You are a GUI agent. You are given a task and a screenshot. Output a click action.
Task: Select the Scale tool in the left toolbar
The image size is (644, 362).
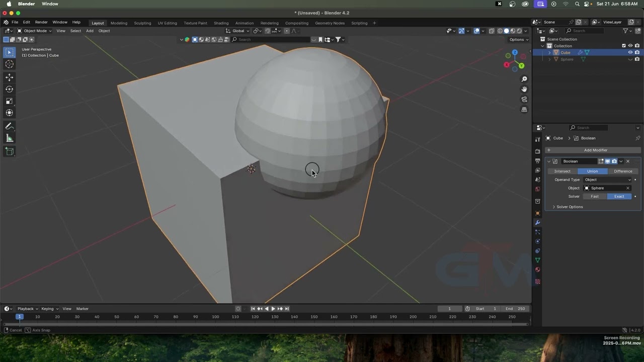click(10, 101)
